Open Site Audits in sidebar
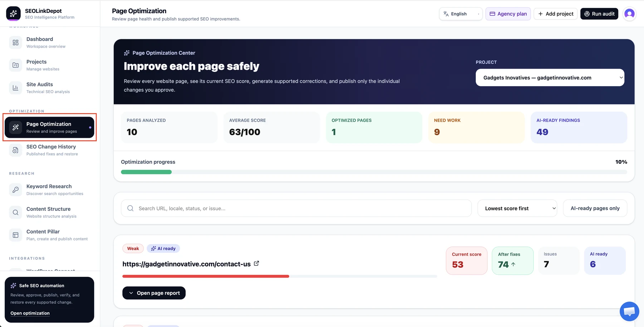This screenshot has height=327, width=644. coord(49,88)
